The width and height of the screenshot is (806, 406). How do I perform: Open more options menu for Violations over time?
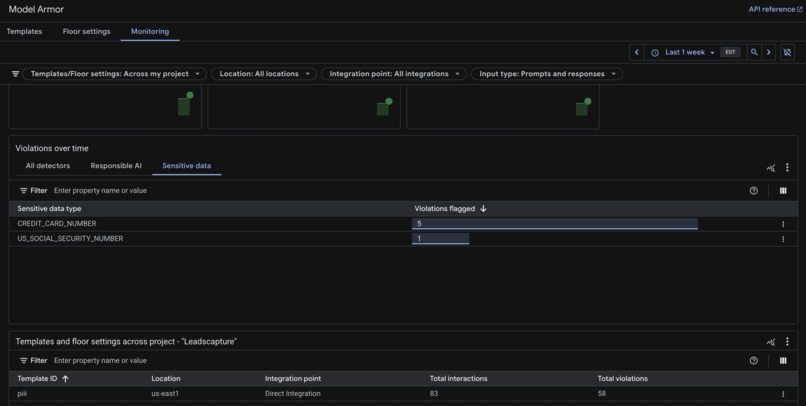point(787,168)
